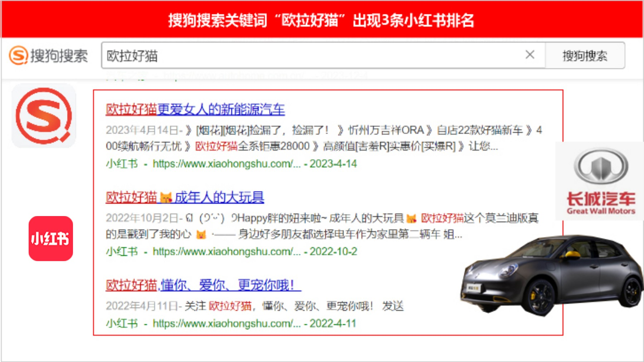Click the 长城汽车 Great Wall Motors text
The height and width of the screenshot is (362, 644).
[x=601, y=202]
